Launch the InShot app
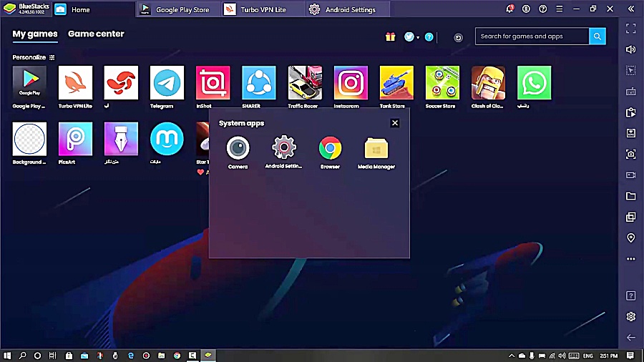This screenshot has height=362, width=644. [x=213, y=82]
